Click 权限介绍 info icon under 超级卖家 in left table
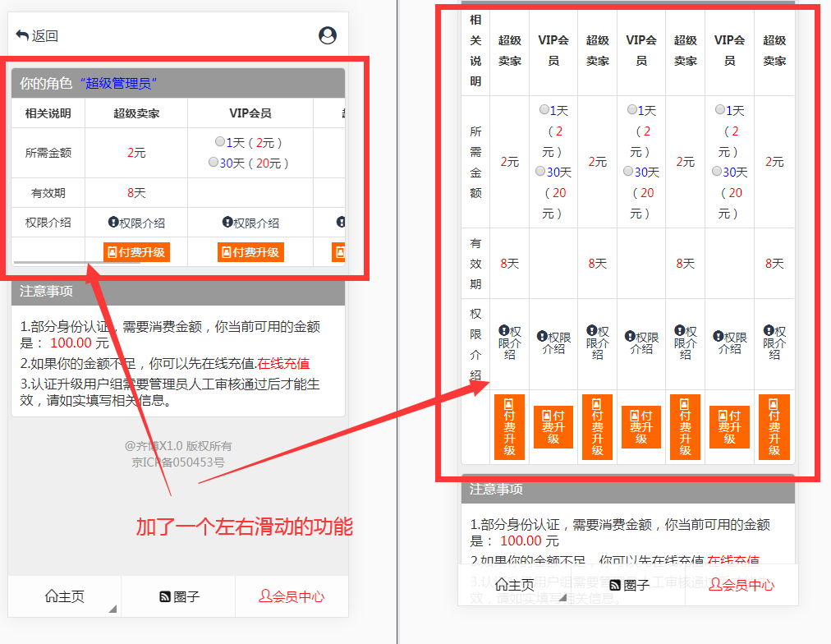The height and width of the screenshot is (644, 831). click(x=113, y=222)
